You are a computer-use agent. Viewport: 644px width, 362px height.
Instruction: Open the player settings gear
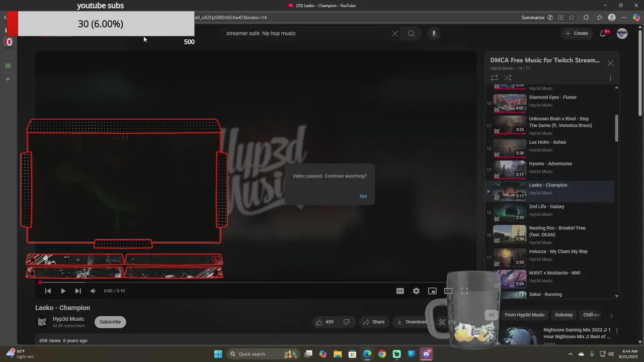(416, 291)
